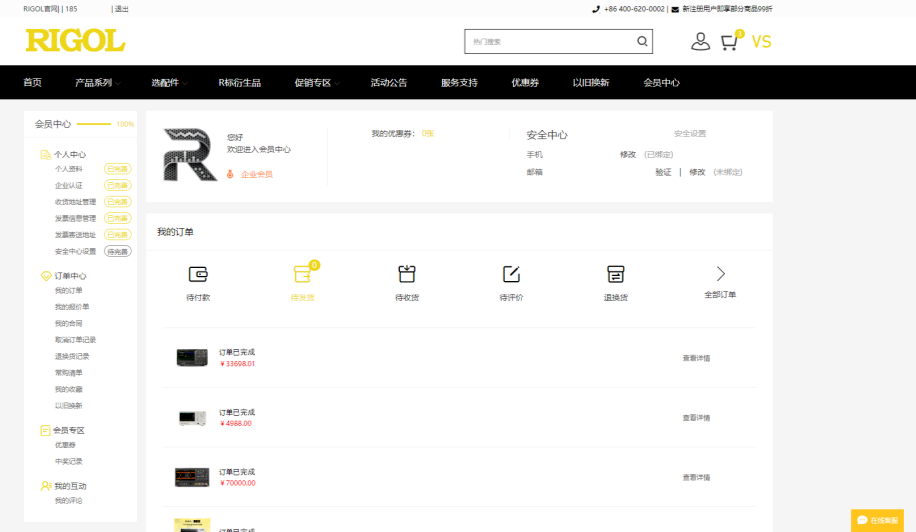
Task: Select the 待发货 box icon
Action: pyautogui.click(x=302, y=274)
